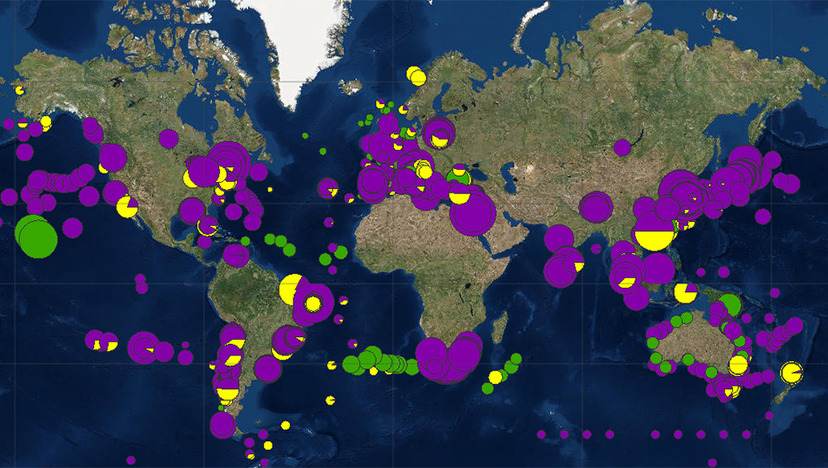The image size is (828, 468).
Task: Select the yellow dot near the Falkland Islands
Action: [286, 425]
